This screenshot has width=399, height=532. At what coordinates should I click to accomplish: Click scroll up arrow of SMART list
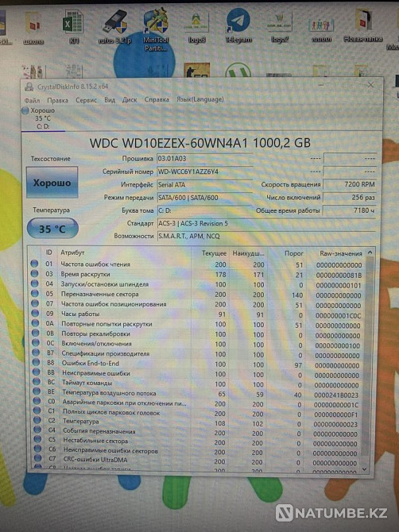[370, 253]
